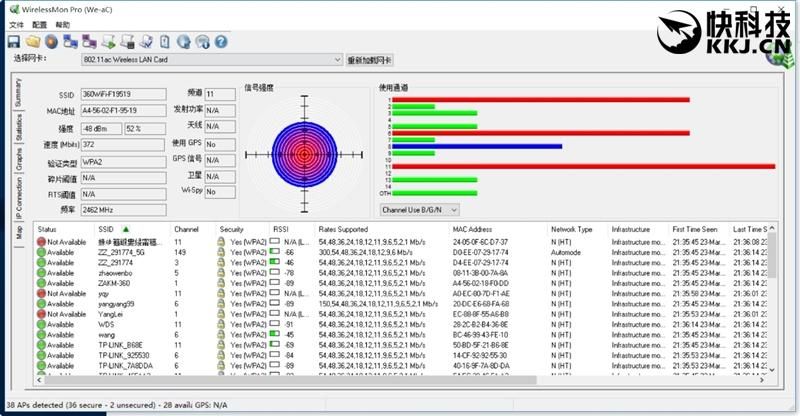Open the 配置 menu

click(39, 25)
